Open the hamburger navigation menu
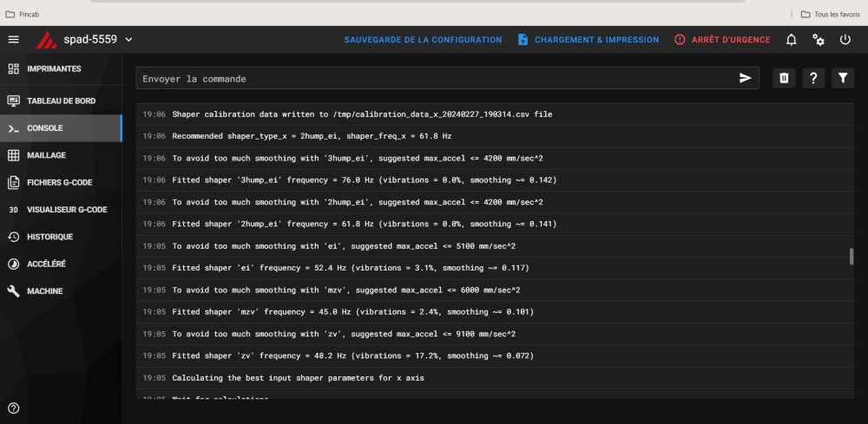868x424 pixels. 13,40
